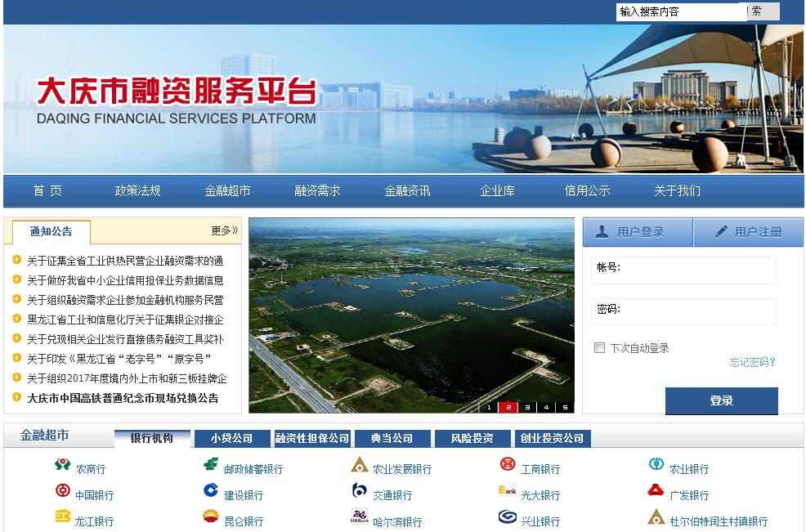Click the bullet icon before 关于征集全省工业供热民营企业

[16, 260]
